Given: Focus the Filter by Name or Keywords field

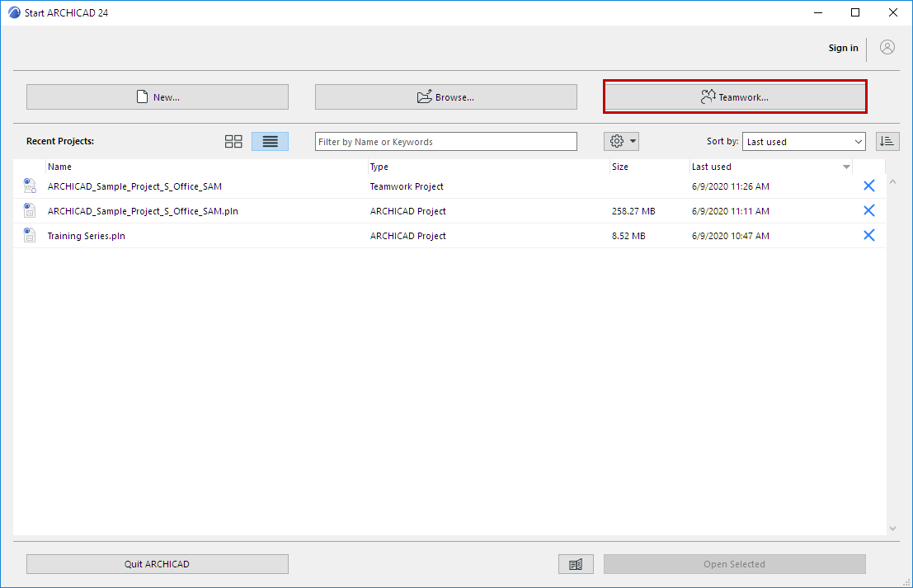Looking at the screenshot, I should (446, 142).
